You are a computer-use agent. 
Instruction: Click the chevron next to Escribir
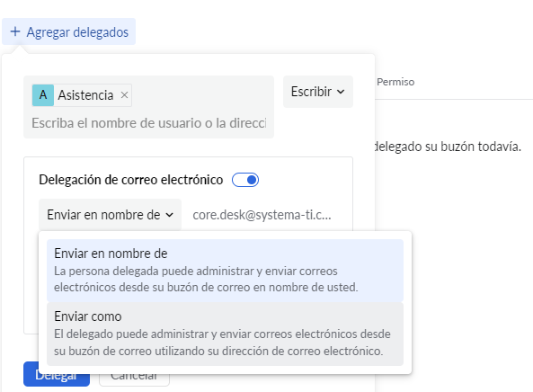(x=341, y=92)
